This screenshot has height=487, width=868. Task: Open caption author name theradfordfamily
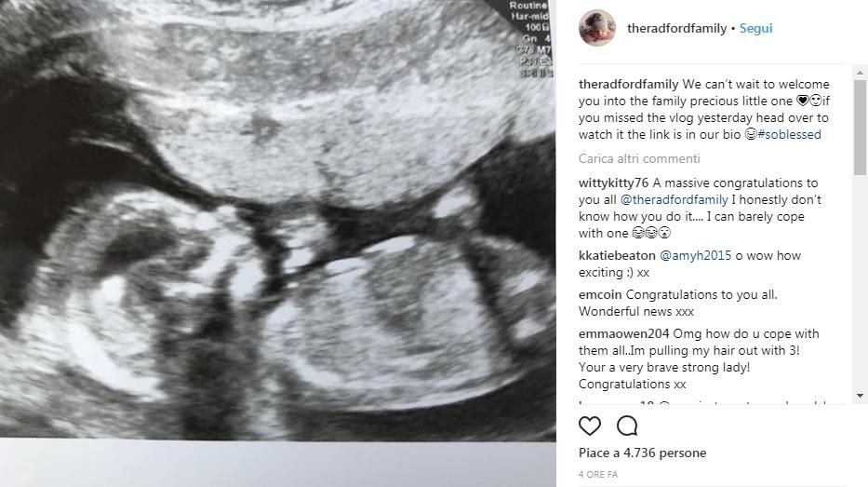point(628,84)
